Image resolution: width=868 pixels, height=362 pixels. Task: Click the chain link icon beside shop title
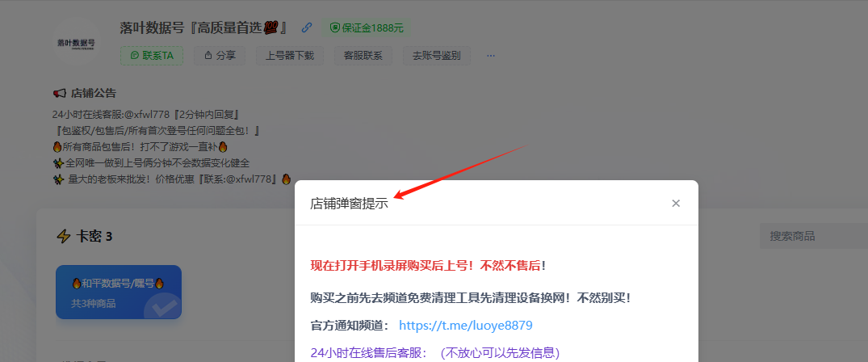pos(307,27)
